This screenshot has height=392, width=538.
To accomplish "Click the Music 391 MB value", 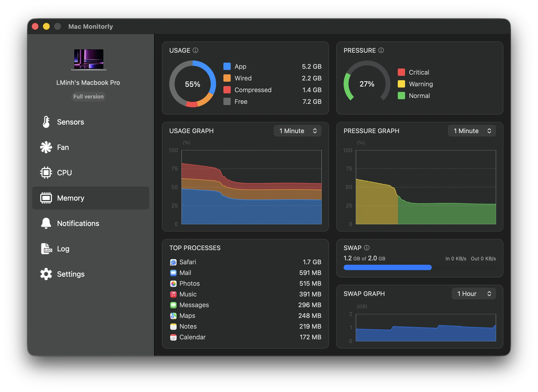I will [310, 294].
